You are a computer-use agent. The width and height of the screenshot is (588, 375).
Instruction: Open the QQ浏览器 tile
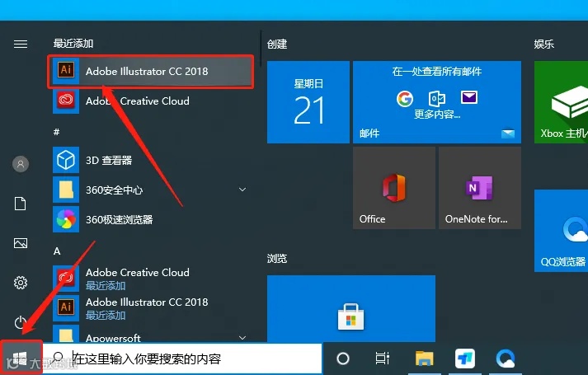tap(561, 231)
